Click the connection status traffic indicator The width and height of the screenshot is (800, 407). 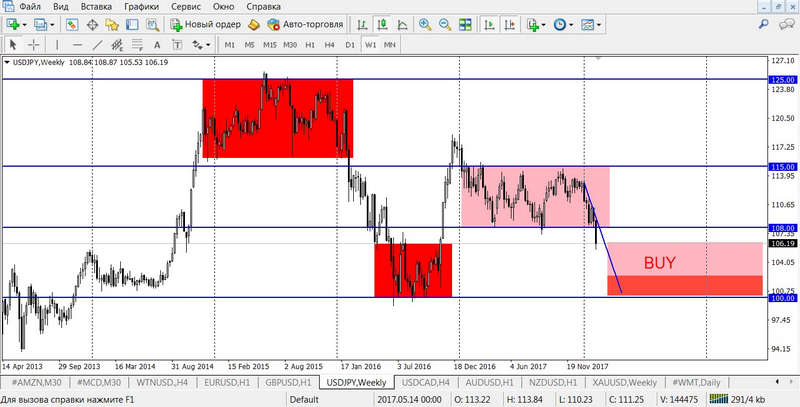coord(744,398)
